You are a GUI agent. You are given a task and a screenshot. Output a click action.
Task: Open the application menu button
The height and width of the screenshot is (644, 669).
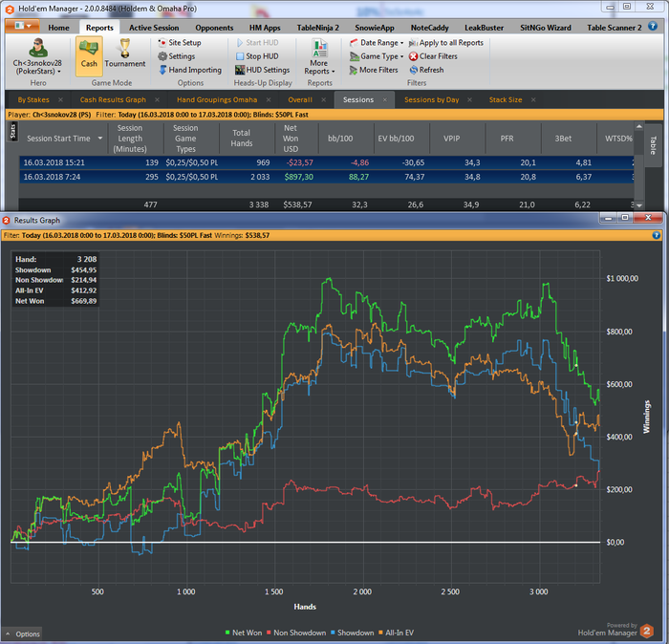coord(22,26)
